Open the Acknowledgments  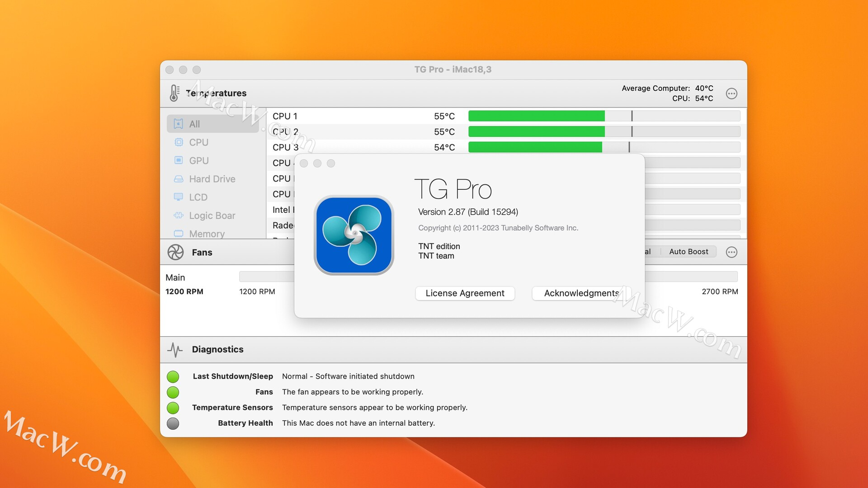[581, 293]
